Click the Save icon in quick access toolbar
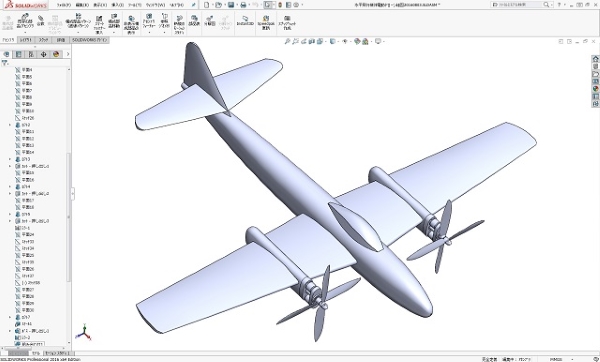The height and width of the screenshot is (362, 600). click(x=231, y=5)
